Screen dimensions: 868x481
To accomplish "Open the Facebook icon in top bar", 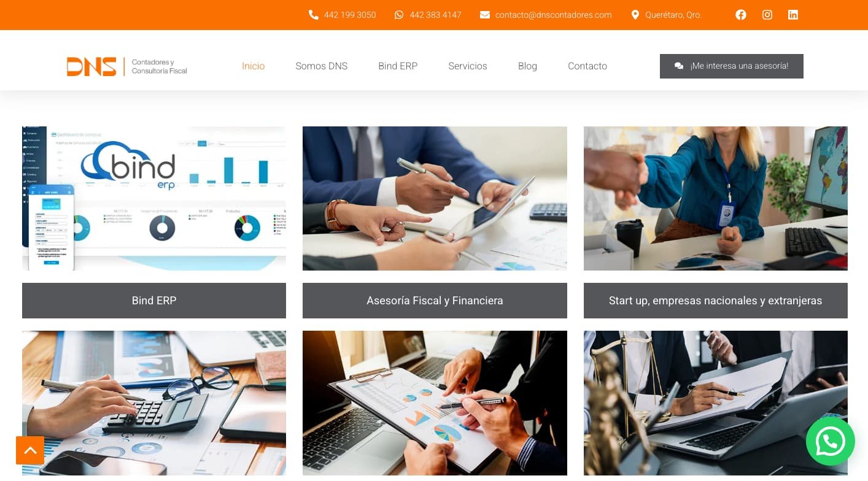I will [x=741, y=15].
